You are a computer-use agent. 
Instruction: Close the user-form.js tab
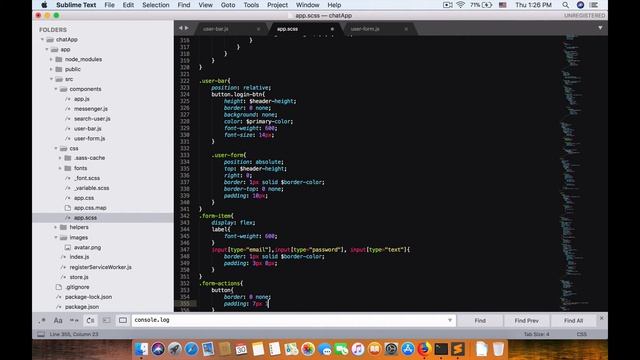pyautogui.click(x=406, y=29)
